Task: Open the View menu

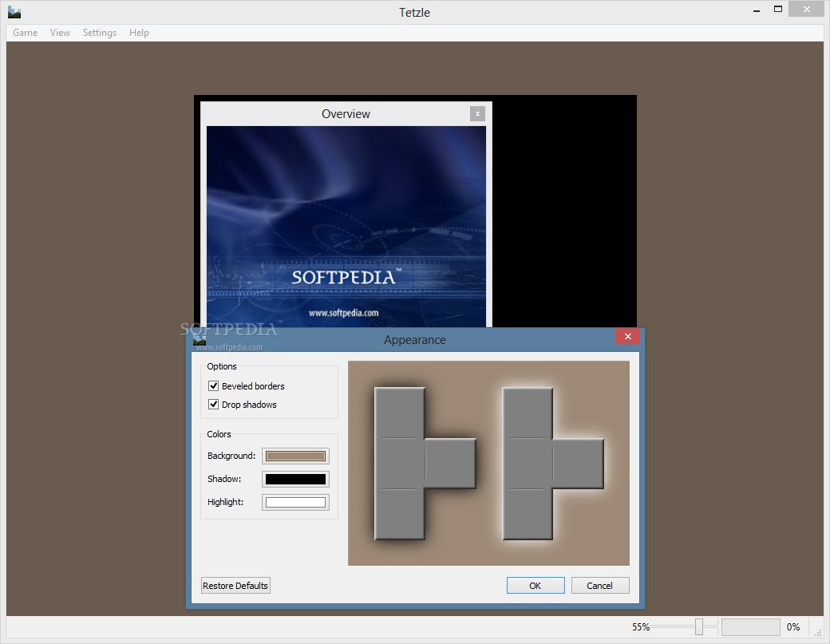Action: (60, 33)
